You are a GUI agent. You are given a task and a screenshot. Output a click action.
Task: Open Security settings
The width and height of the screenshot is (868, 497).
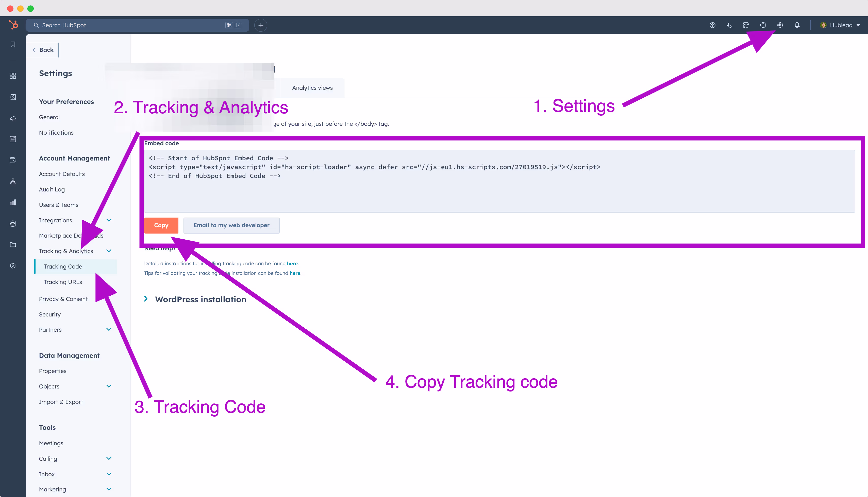point(49,314)
